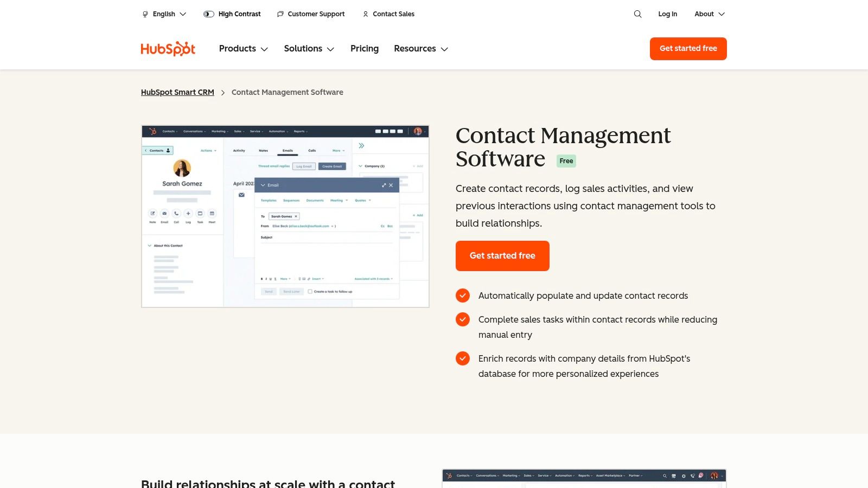Click the HubSpot logo

click(168, 49)
